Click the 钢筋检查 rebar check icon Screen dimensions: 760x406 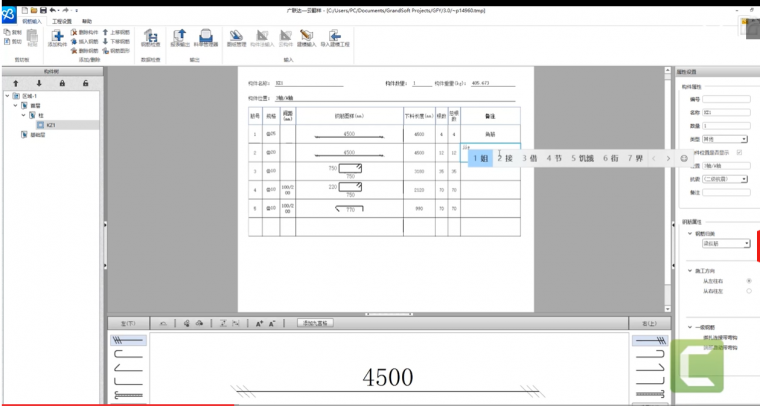tap(150, 38)
